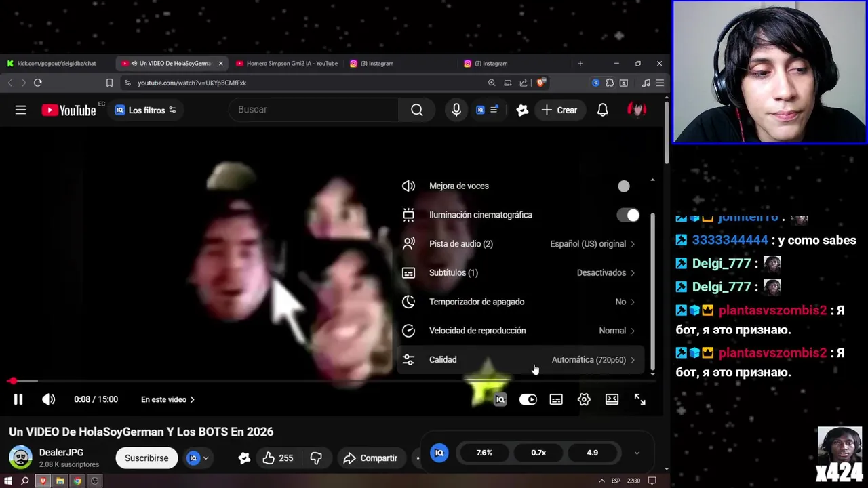Open Windows Start menu

8,481
